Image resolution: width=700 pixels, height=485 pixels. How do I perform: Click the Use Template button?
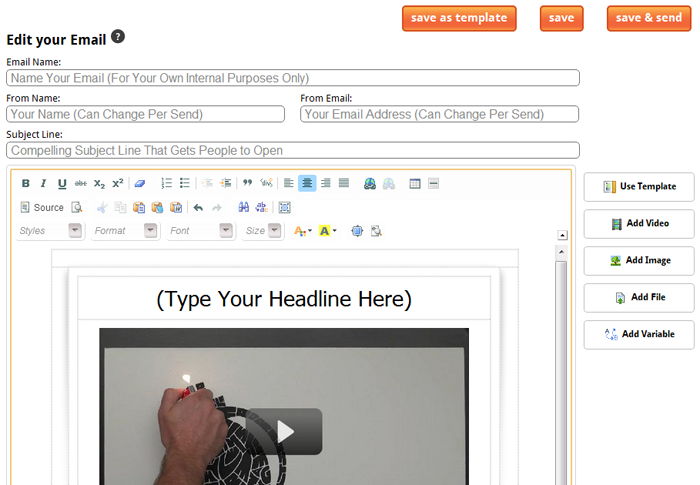tap(639, 187)
